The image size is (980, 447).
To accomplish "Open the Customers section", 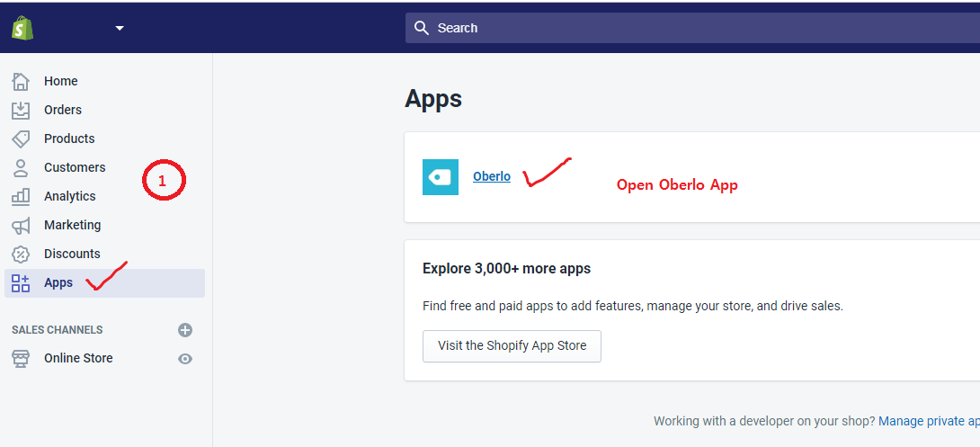I will pos(75,167).
